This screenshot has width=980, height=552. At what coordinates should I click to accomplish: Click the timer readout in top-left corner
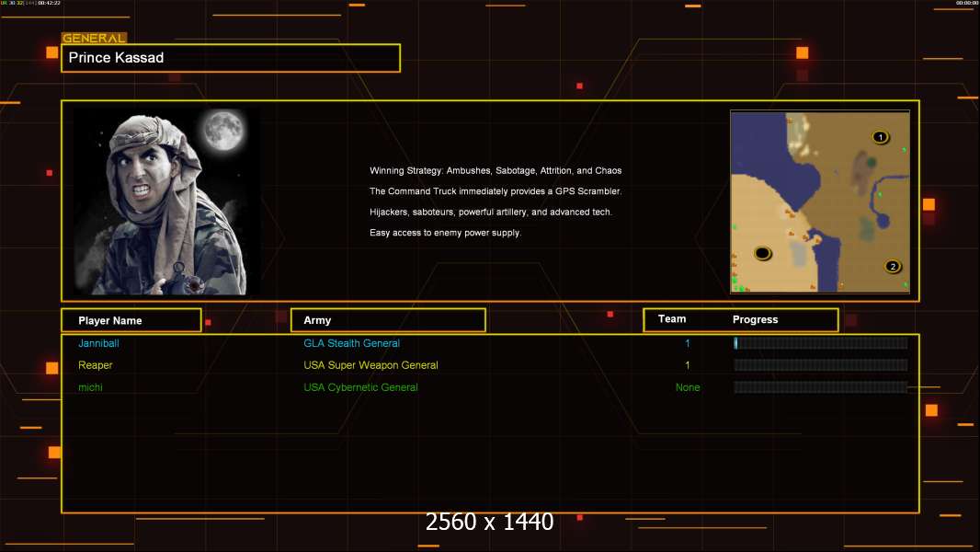coord(30,3)
